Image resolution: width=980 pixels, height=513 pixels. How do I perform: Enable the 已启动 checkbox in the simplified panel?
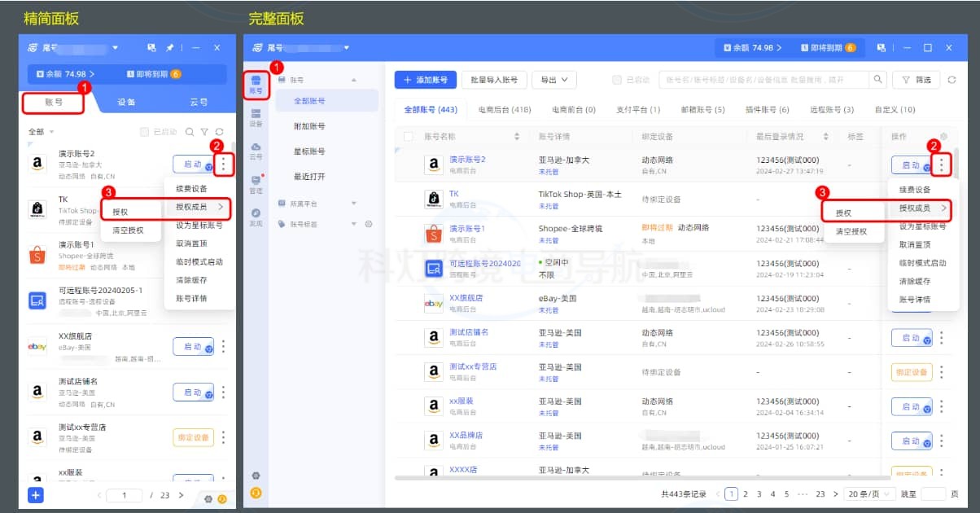tap(145, 131)
